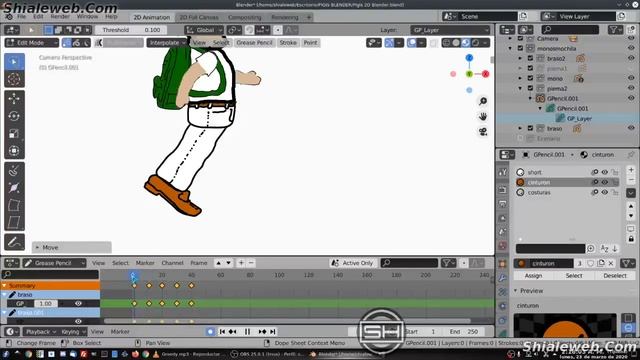Uncheck the monosmochila collection checkbox

(520, 48)
